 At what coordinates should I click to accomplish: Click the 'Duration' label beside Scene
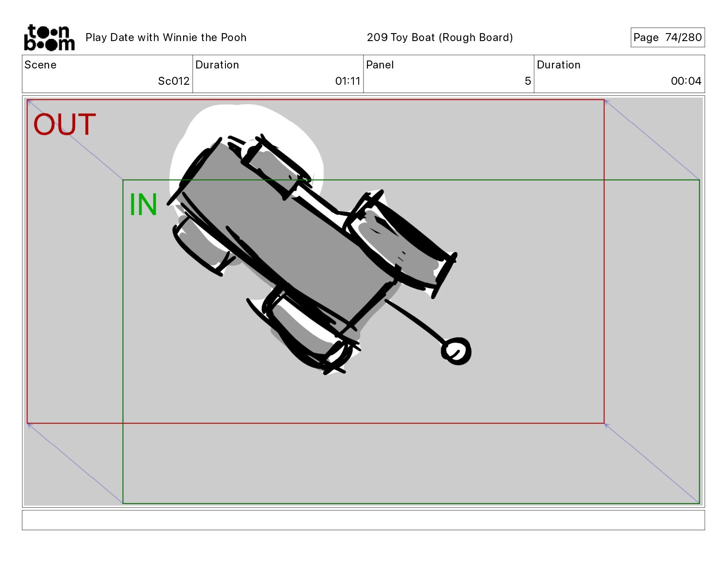[x=217, y=65]
